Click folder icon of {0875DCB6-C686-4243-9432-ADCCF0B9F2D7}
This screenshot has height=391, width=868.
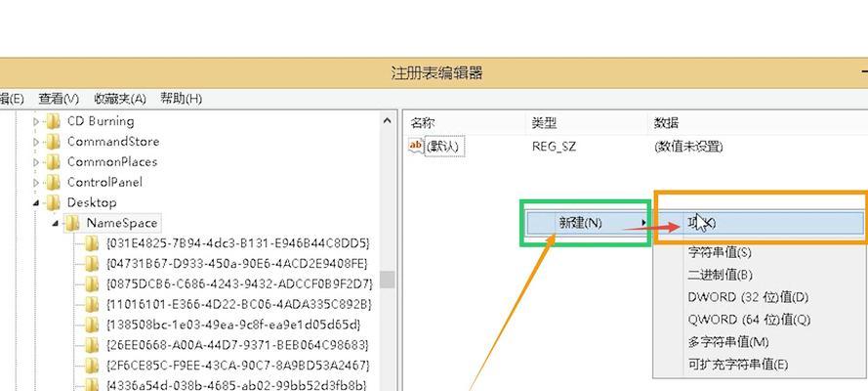coord(92,284)
